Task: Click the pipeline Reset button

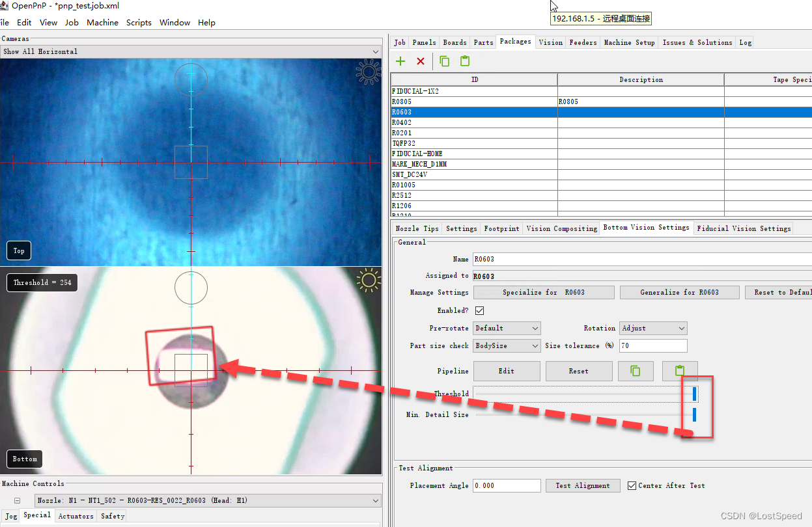Action: (578, 371)
